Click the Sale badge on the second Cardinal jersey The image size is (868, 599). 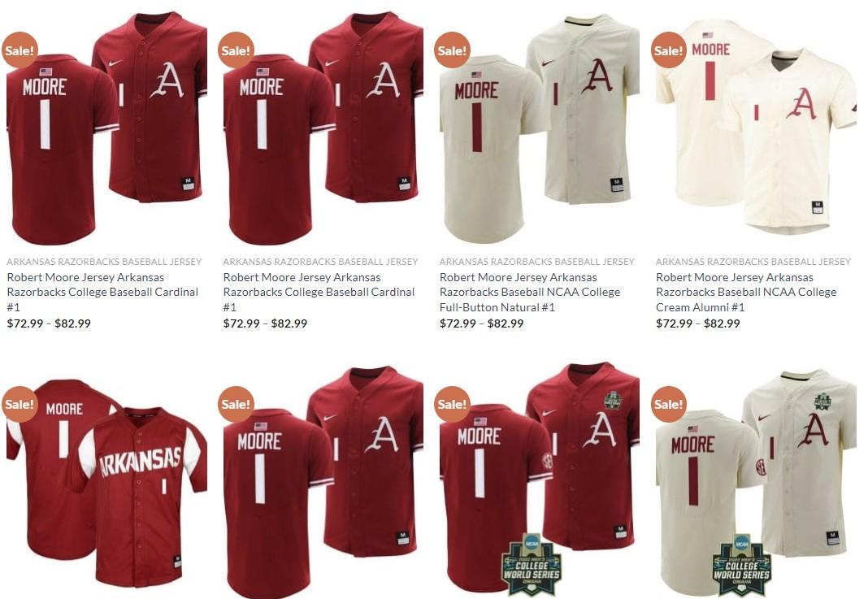click(x=236, y=50)
